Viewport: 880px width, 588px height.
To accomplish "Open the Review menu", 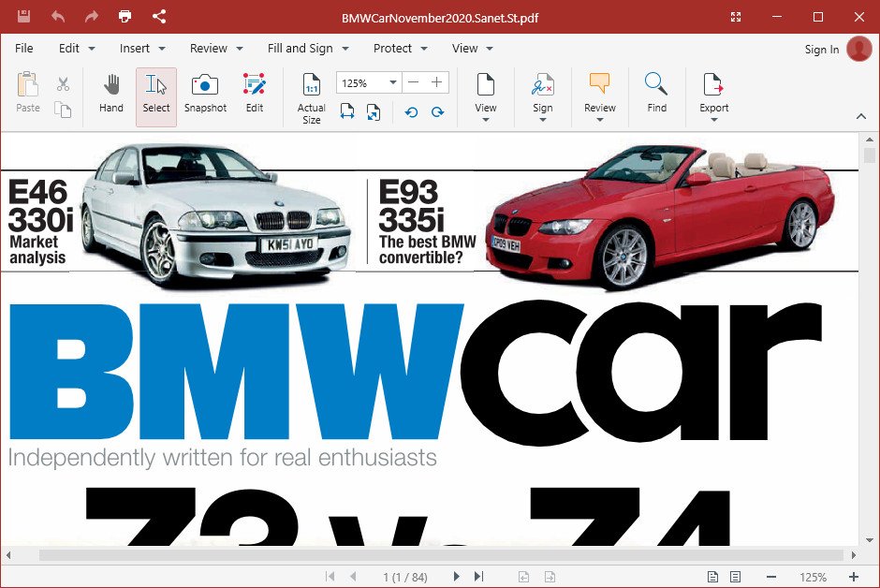I will (x=216, y=49).
